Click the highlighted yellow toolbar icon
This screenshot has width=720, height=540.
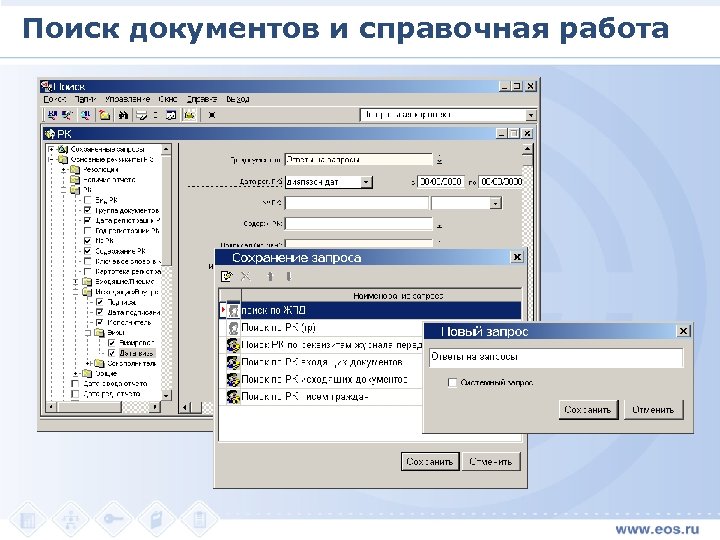click(x=190, y=115)
